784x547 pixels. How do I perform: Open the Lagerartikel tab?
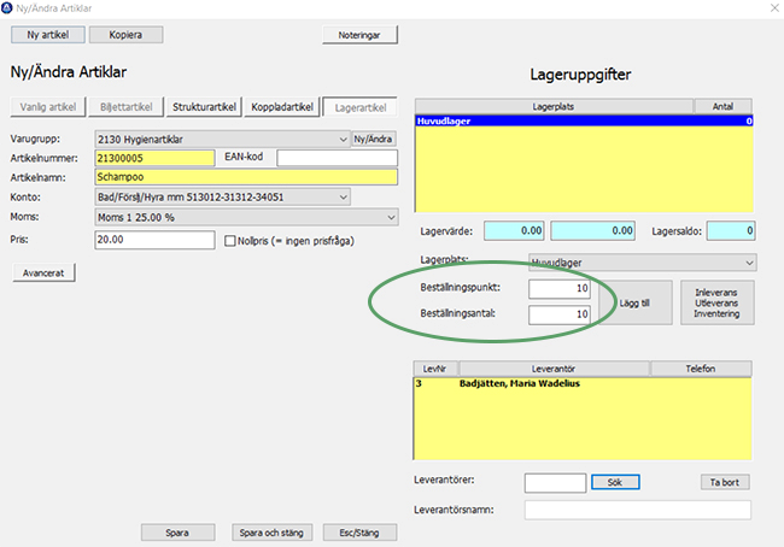(x=360, y=108)
